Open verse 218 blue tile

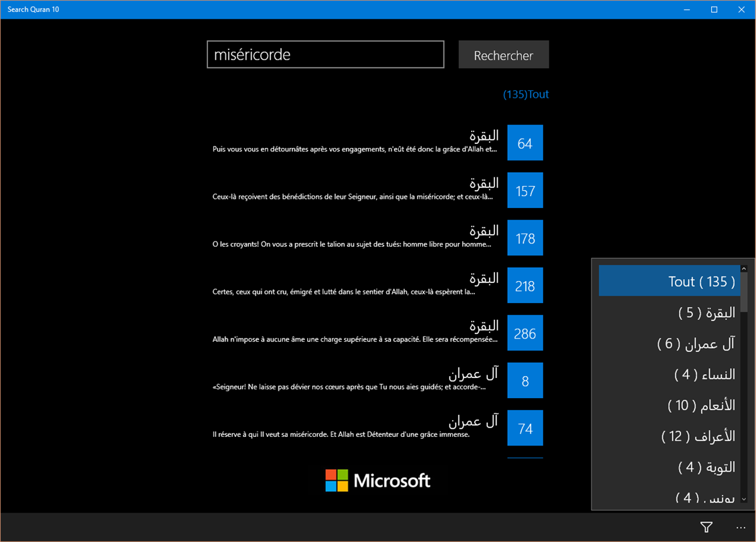click(x=525, y=286)
